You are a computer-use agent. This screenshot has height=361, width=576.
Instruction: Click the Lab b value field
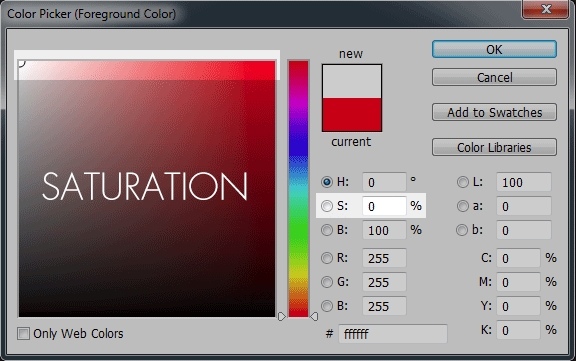524,230
